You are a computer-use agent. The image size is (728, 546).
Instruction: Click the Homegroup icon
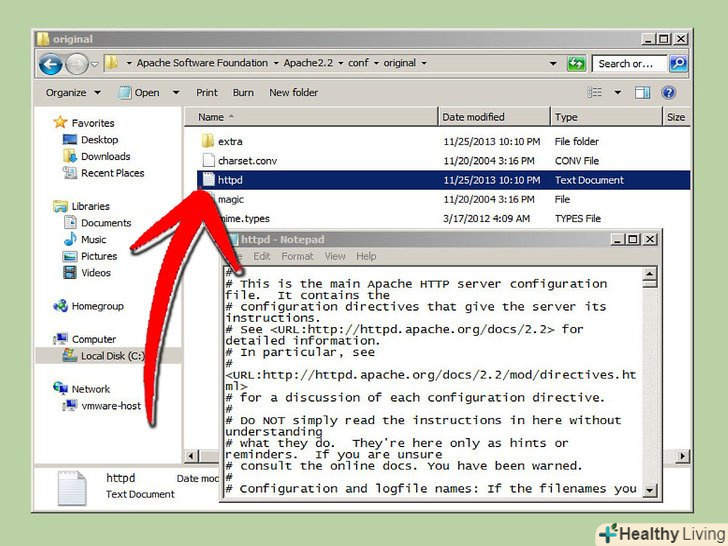60,306
